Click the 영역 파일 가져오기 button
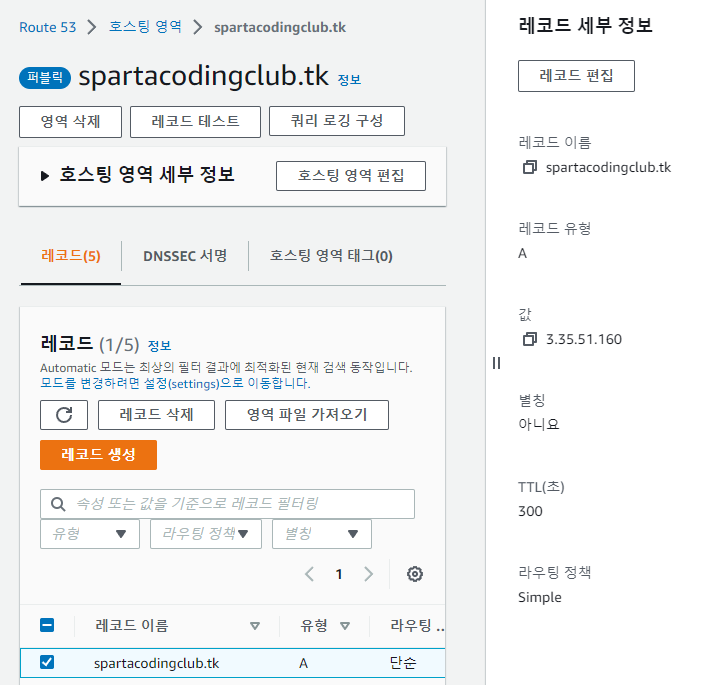 click(x=307, y=415)
